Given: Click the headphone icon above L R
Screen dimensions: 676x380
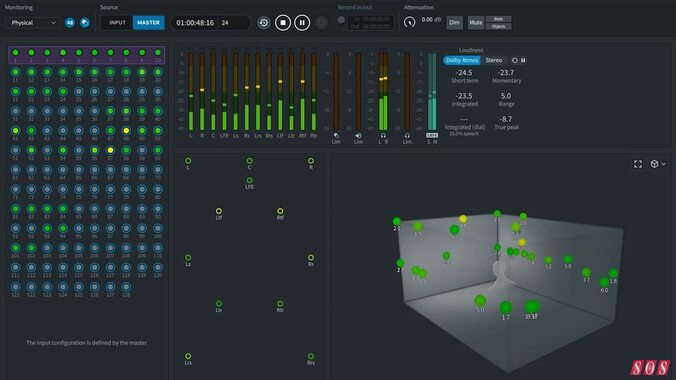Looking at the screenshot, I should pos(383,135).
